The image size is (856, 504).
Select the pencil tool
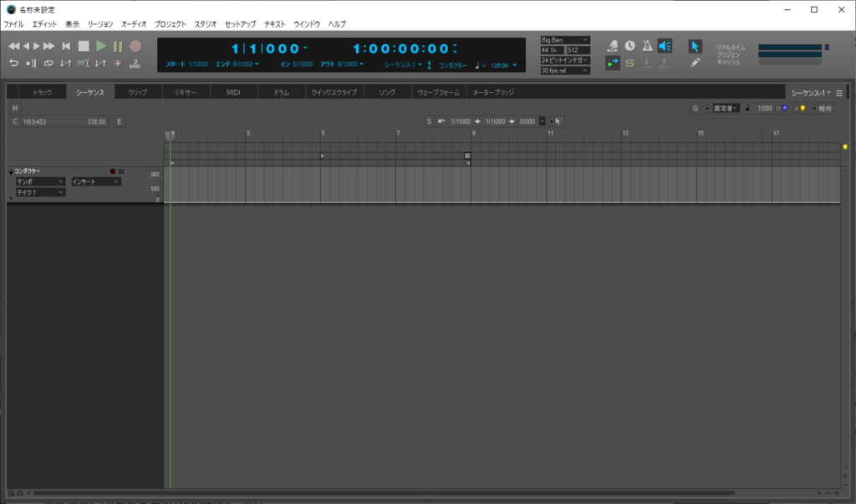coord(695,63)
